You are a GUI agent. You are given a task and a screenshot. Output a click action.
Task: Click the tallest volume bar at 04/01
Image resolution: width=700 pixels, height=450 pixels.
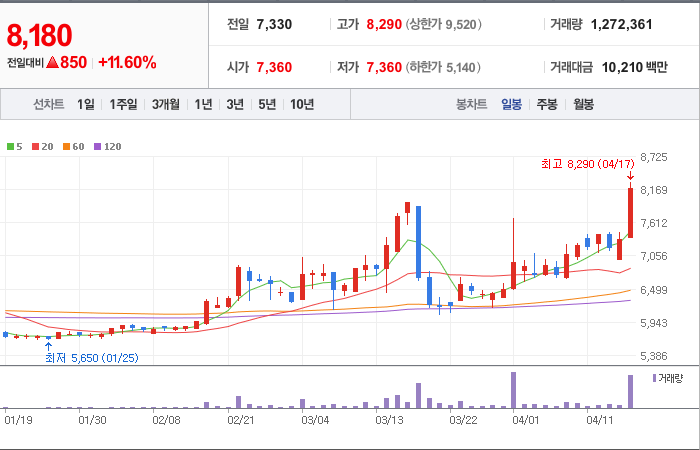[x=513, y=390]
